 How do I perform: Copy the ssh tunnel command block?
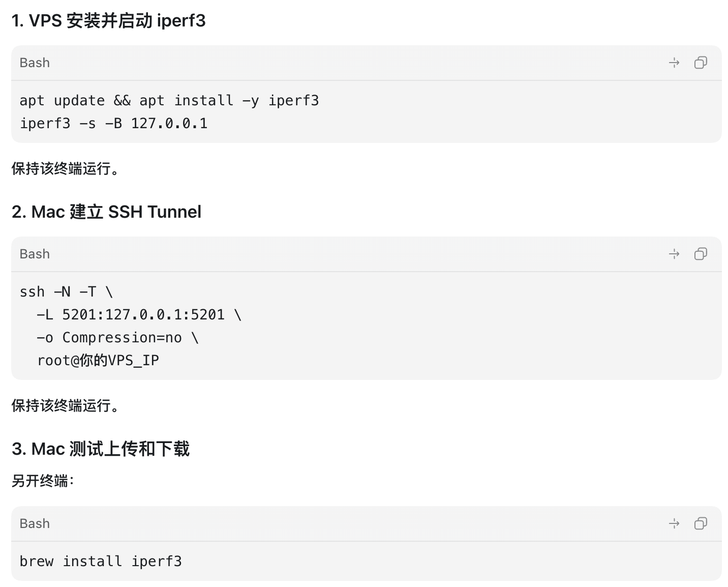701,254
